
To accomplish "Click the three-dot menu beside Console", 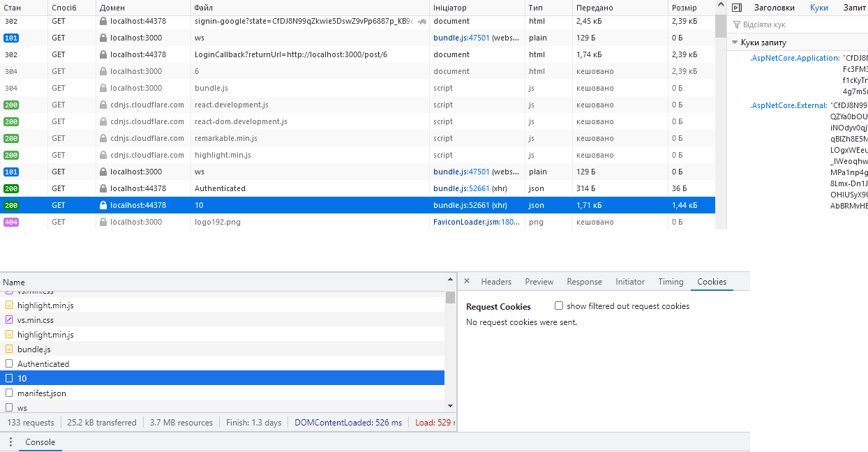I will 10,442.
